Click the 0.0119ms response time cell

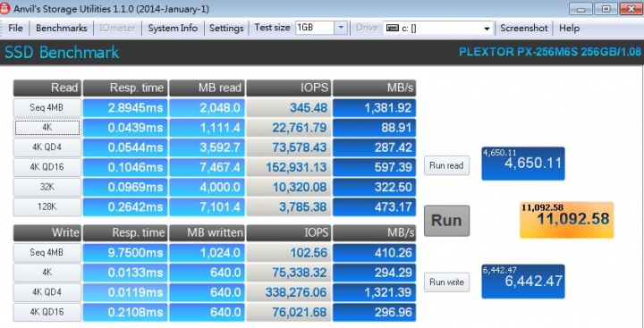(x=125, y=292)
